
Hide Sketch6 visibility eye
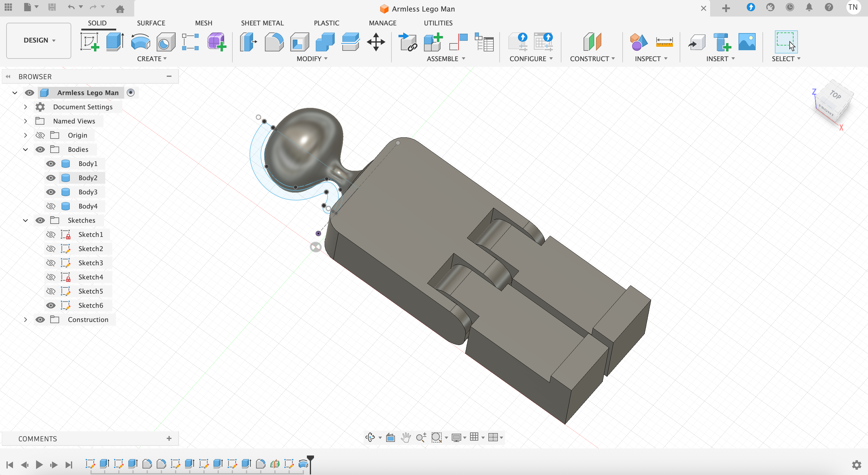point(51,305)
